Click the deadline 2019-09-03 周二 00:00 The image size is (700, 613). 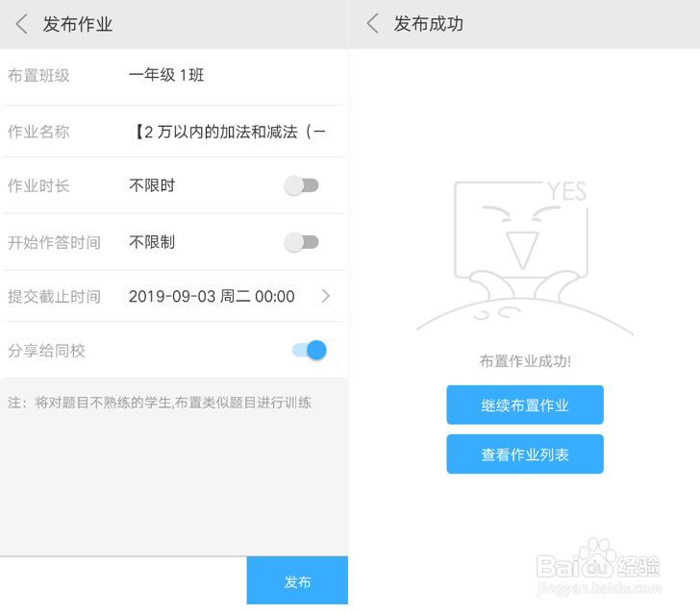coord(212,296)
